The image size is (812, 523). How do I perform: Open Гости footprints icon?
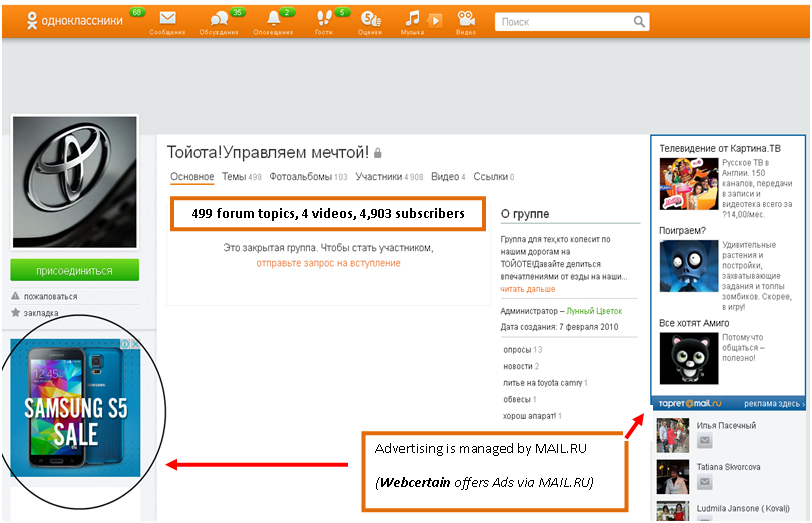click(324, 19)
